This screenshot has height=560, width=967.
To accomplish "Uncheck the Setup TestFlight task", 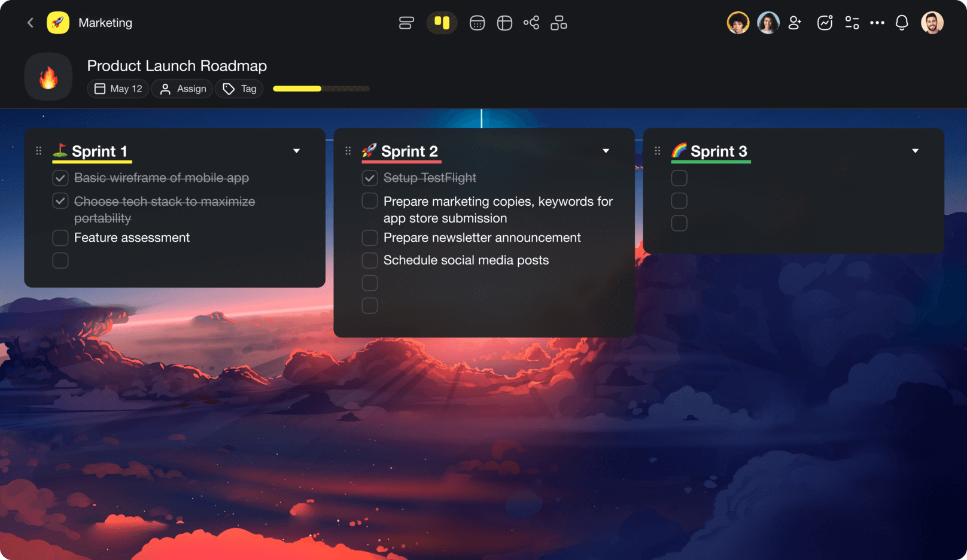I will (370, 178).
